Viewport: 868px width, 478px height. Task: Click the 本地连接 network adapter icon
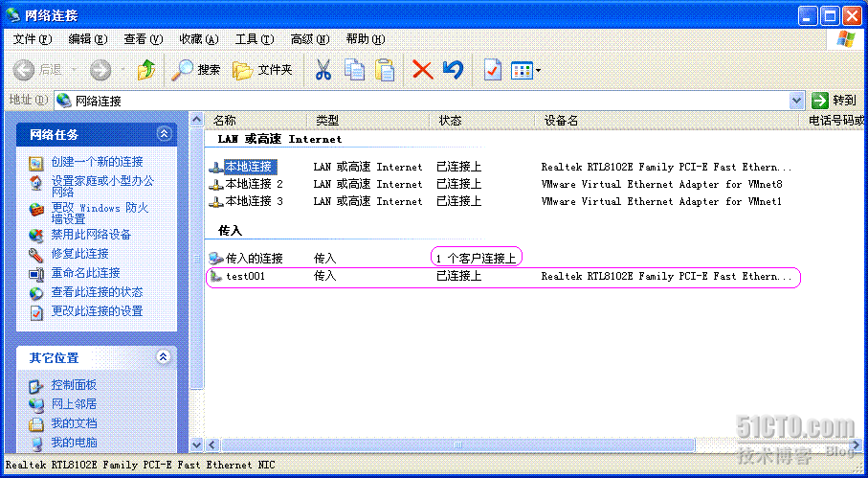pos(216,167)
